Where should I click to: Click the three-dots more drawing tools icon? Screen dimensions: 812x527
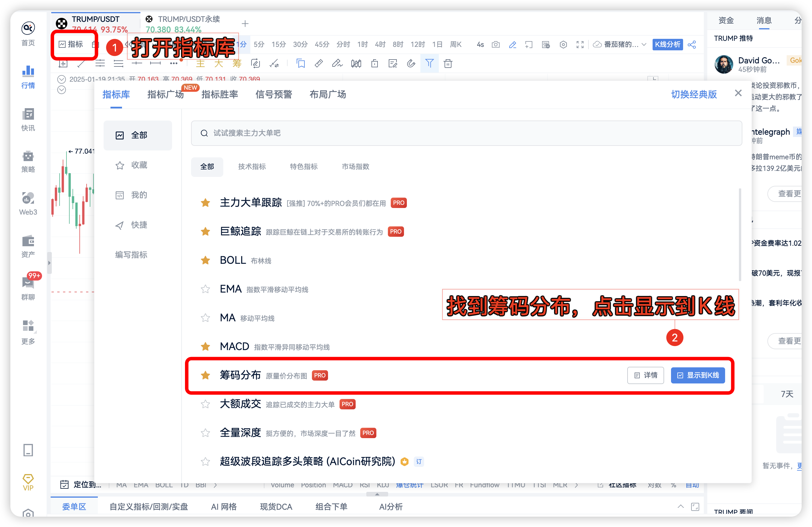(x=174, y=63)
